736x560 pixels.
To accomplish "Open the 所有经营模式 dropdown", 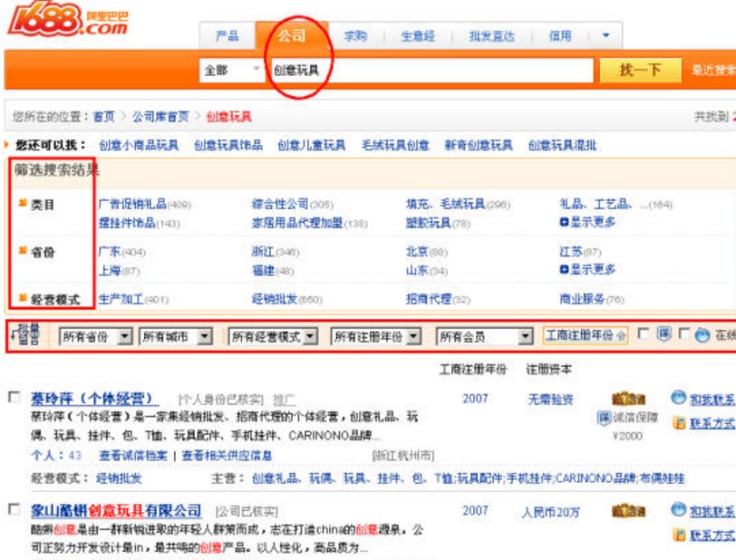I will pos(273,336).
